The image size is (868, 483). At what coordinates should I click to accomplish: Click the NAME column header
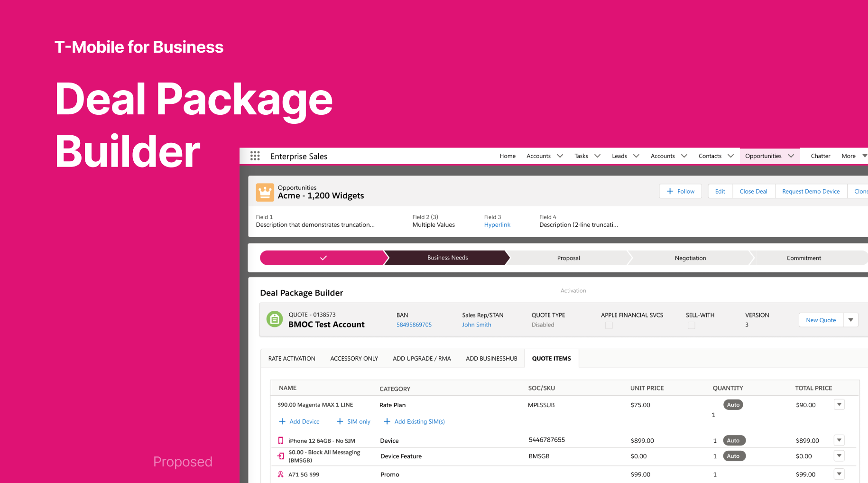coord(287,388)
